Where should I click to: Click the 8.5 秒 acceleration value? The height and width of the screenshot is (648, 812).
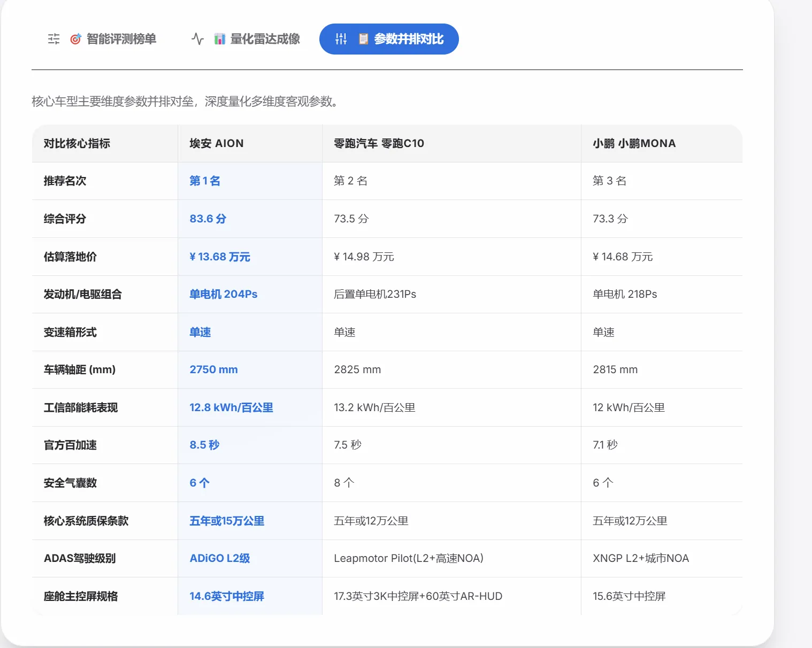pyautogui.click(x=204, y=445)
